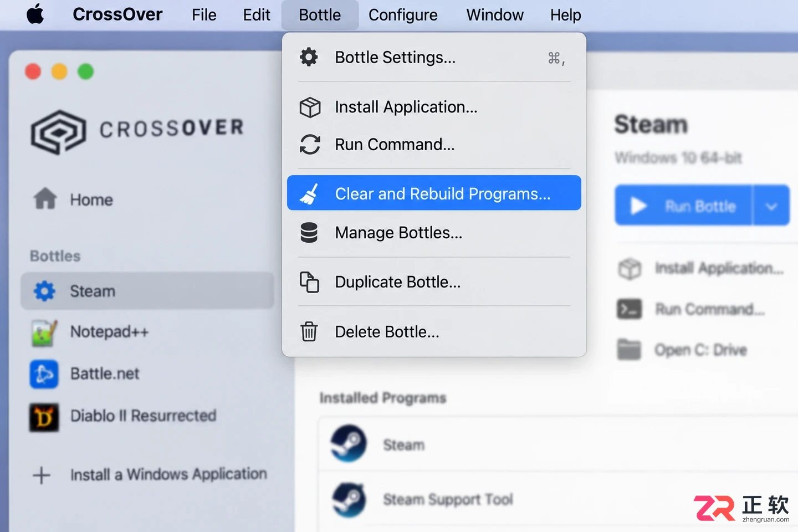Click the Home house icon in sidebar

[45, 198]
